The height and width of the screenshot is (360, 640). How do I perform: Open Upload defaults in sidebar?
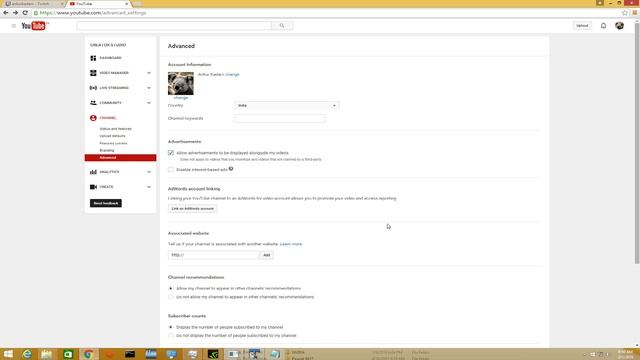(x=112, y=136)
